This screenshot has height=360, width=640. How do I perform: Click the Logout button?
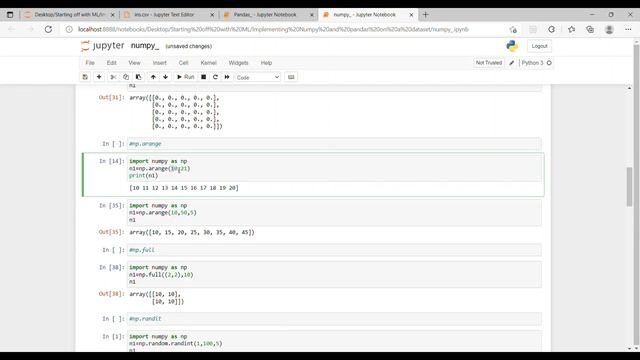pyautogui.click(x=539, y=46)
